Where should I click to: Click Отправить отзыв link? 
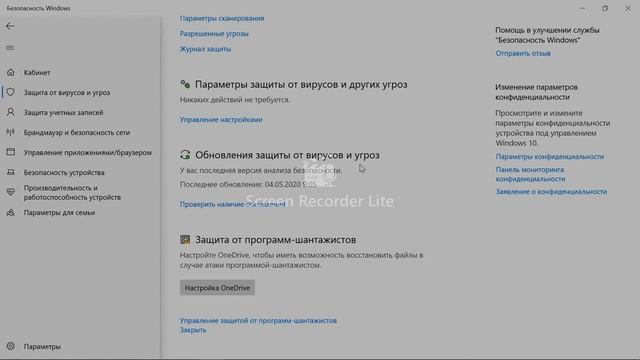tap(523, 53)
